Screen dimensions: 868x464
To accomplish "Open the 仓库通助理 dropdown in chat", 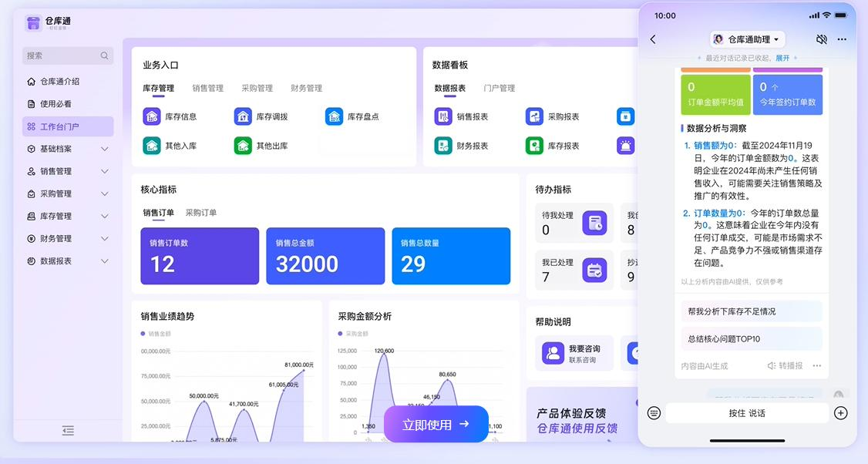I will pos(748,39).
